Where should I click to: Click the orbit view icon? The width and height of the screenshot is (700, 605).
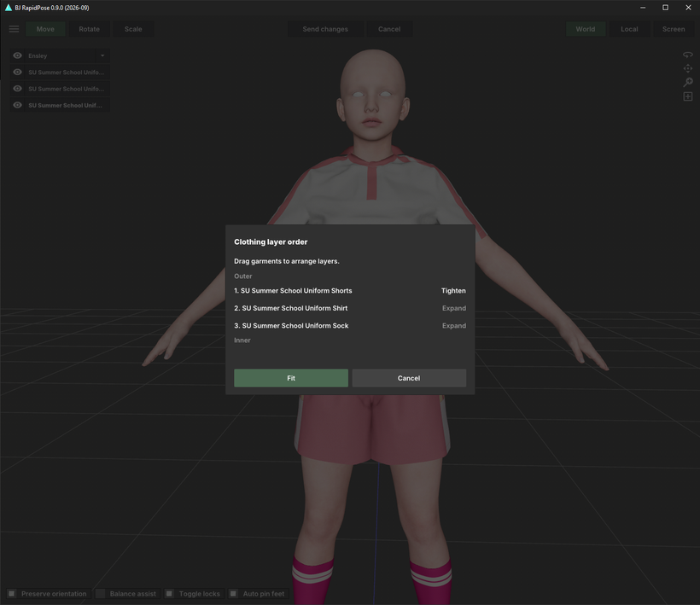pos(687,55)
